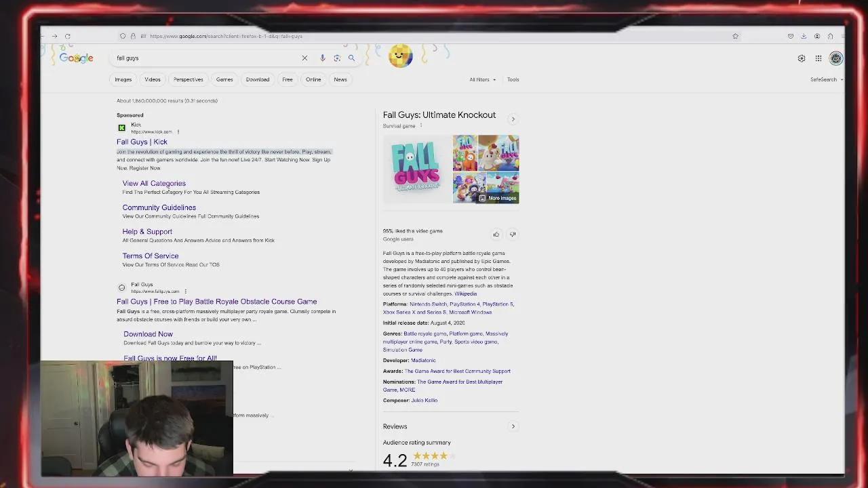868x488 pixels.
Task: Start voice search with microphone icon
Action: (x=323, y=58)
